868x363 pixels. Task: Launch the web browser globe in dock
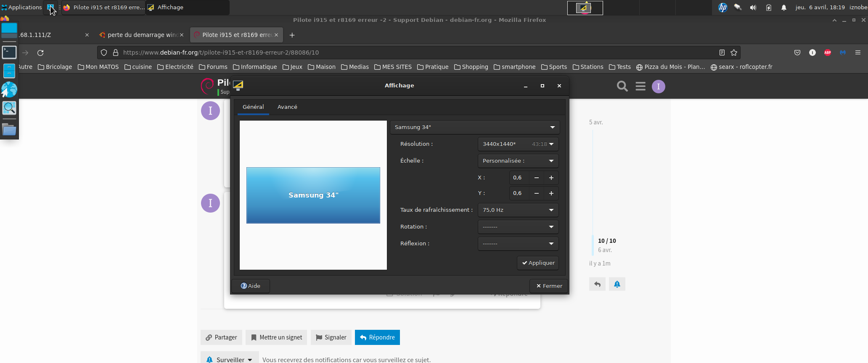(9, 89)
